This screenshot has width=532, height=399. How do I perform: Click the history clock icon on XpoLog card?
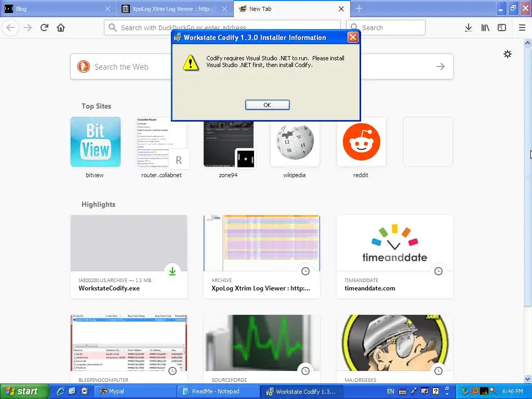coord(305,271)
